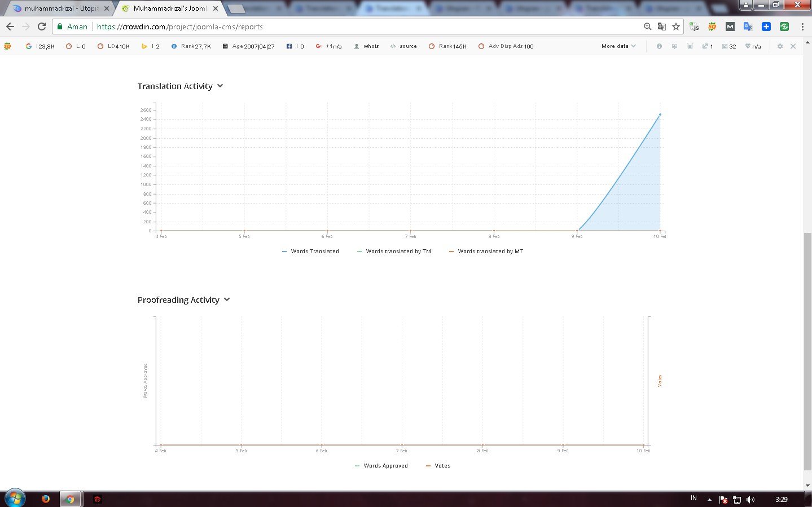This screenshot has width=812, height=507.
Task: Click the Chrome taskbar button
Action: coord(71,499)
